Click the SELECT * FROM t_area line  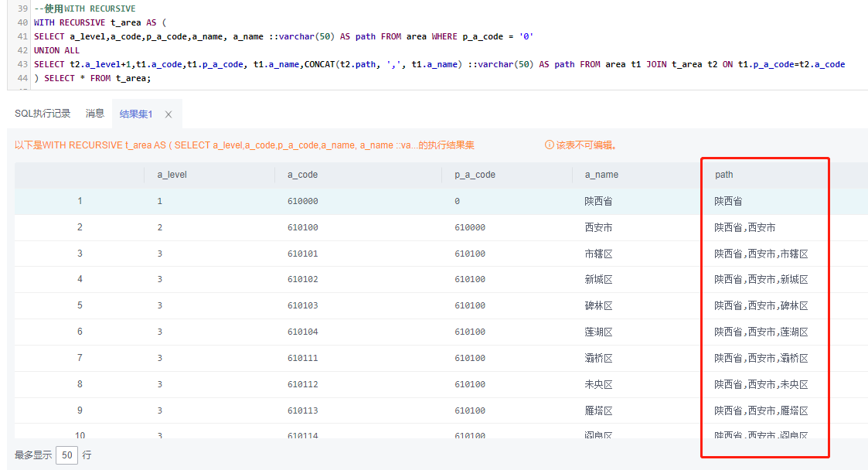[93, 78]
